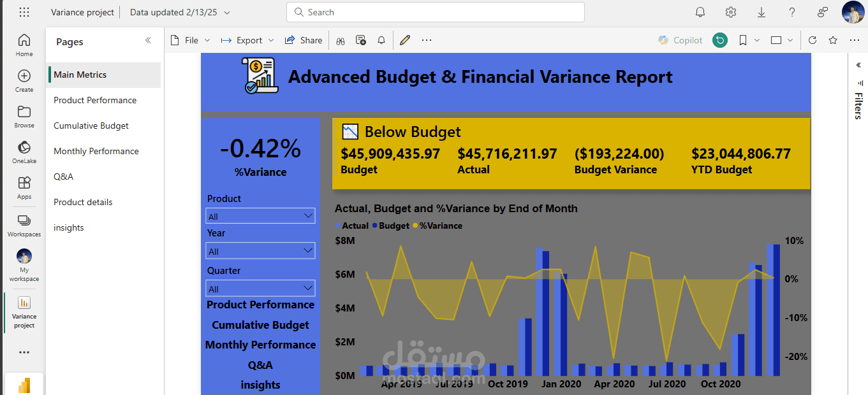Click the reset-to-default teal arrow icon

[720, 40]
